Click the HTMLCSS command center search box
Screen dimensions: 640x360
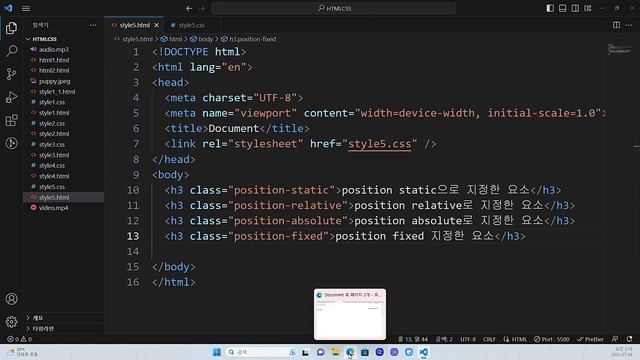point(334,8)
